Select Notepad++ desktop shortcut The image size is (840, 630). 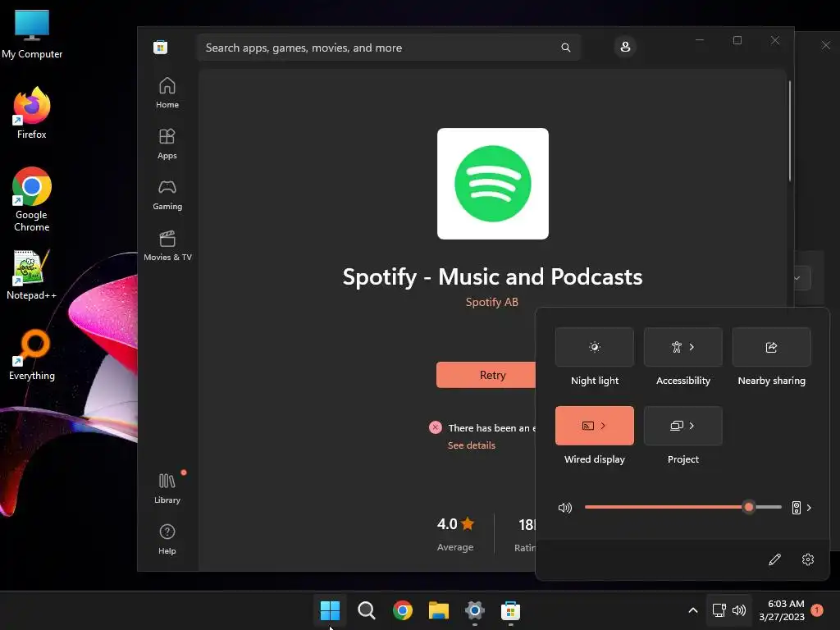pos(32,275)
